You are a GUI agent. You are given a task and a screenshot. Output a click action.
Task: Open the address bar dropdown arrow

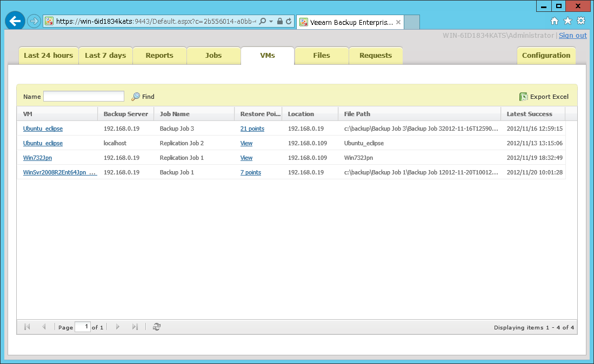(x=271, y=22)
